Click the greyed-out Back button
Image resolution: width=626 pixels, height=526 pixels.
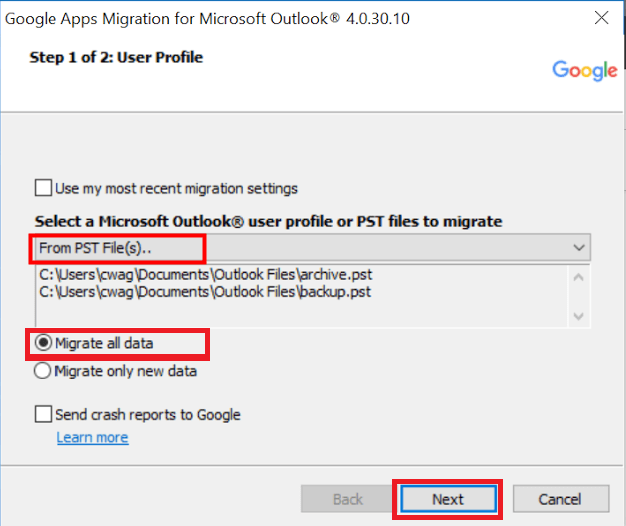click(x=348, y=499)
